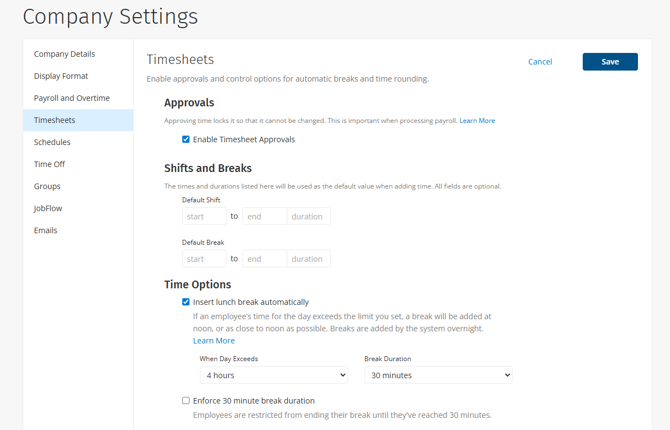
Task: Click the Default Shift start field
Action: pos(204,216)
